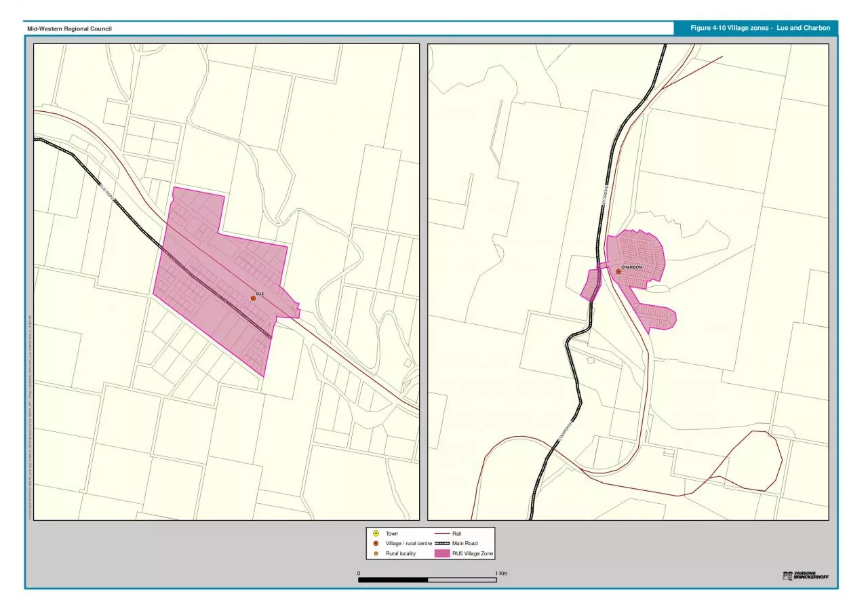Click the "Mid-Western Regional Council" header text
This screenshot has height=613, width=868.
(x=69, y=28)
